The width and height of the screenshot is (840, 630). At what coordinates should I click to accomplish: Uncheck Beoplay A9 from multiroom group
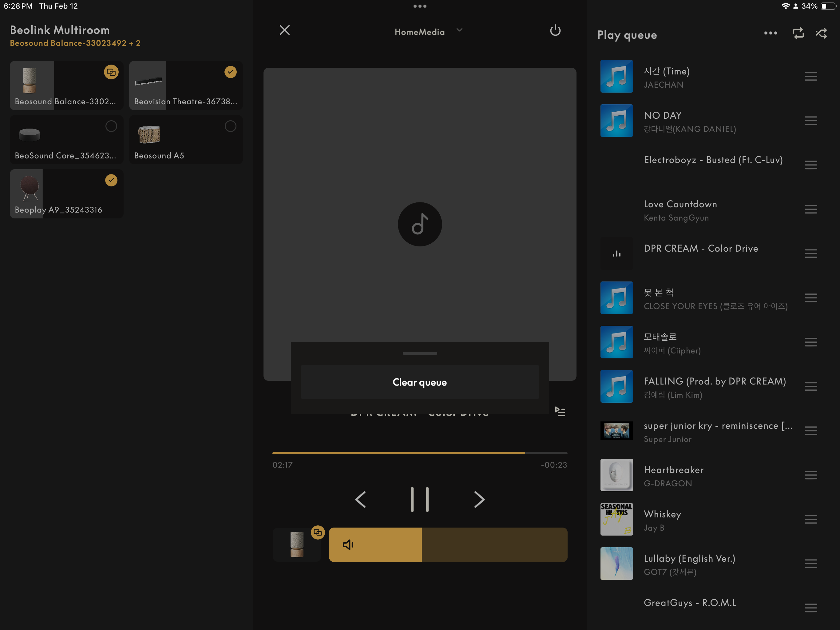111,180
